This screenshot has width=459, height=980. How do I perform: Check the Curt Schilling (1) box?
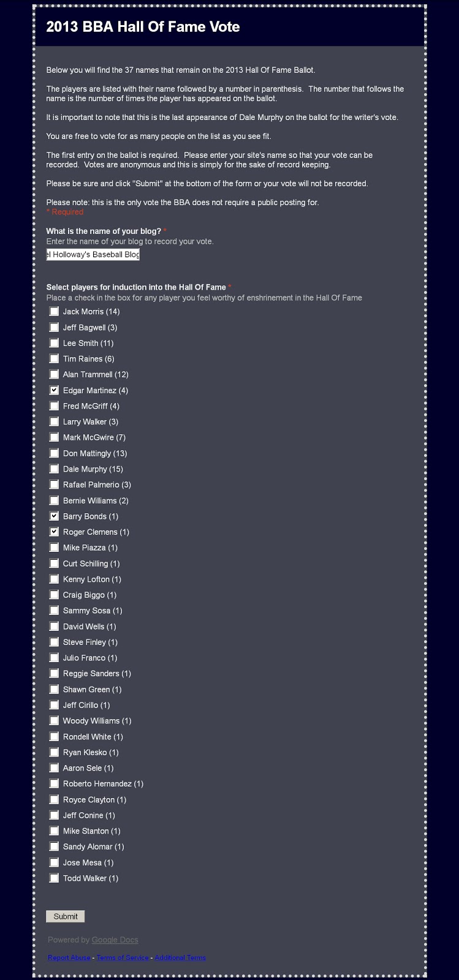click(x=54, y=563)
